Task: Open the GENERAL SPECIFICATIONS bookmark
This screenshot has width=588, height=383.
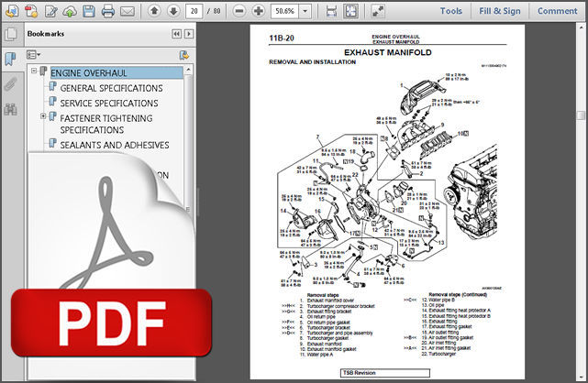Action: [x=111, y=88]
